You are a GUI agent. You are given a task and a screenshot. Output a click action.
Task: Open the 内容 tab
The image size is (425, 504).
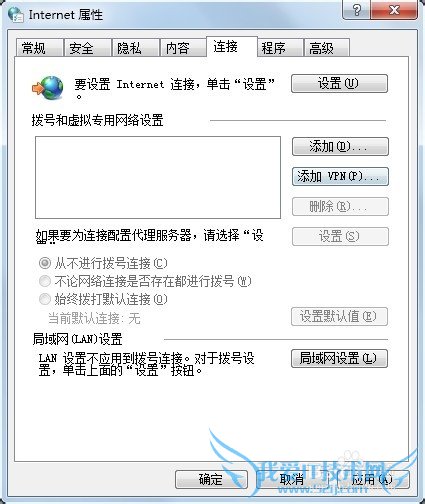(x=183, y=48)
